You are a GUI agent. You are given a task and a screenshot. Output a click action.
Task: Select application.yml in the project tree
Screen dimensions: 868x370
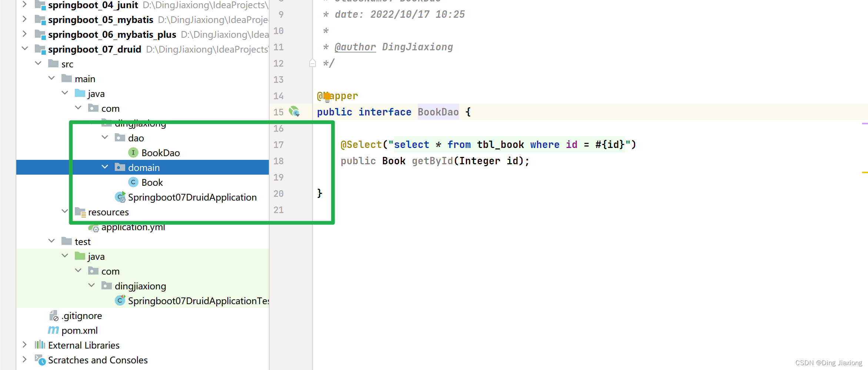[133, 228]
